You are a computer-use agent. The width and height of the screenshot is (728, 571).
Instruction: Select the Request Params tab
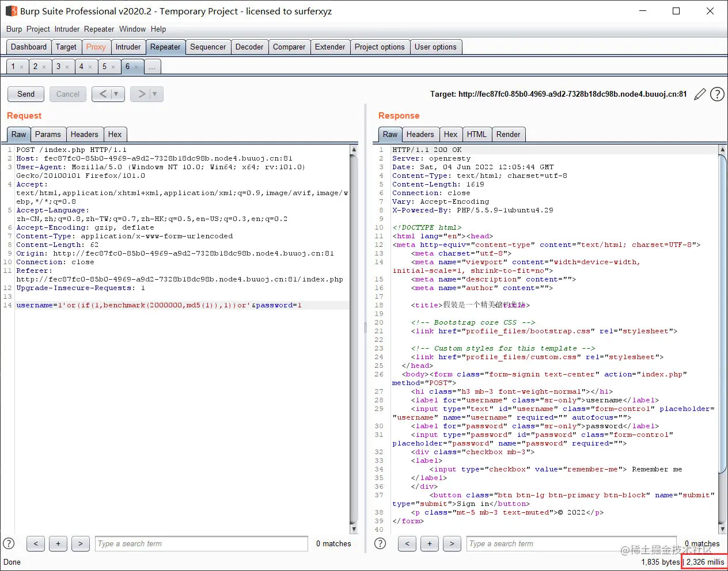(48, 134)
